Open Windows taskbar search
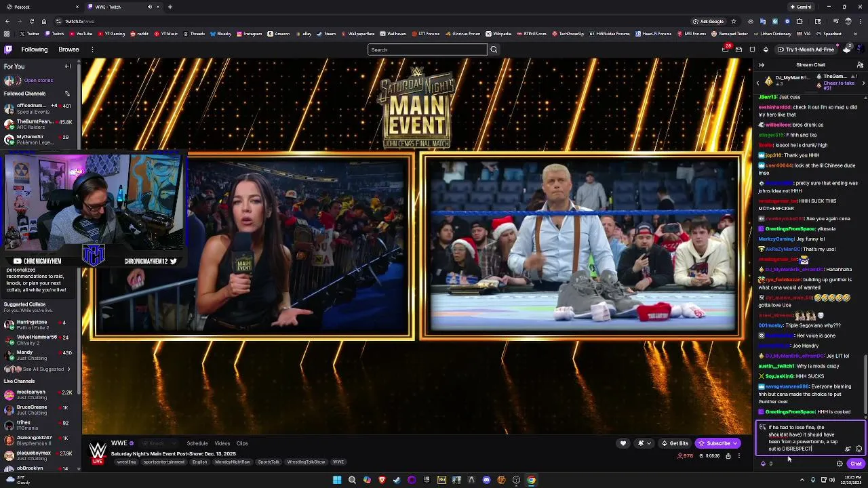The height and width of the screenshot is (488, 868). click(x=352, y=480)
